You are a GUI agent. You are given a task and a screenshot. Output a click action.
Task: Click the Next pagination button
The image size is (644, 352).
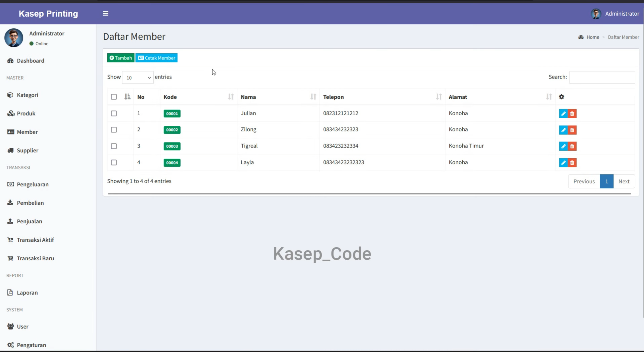click(624, 182)
